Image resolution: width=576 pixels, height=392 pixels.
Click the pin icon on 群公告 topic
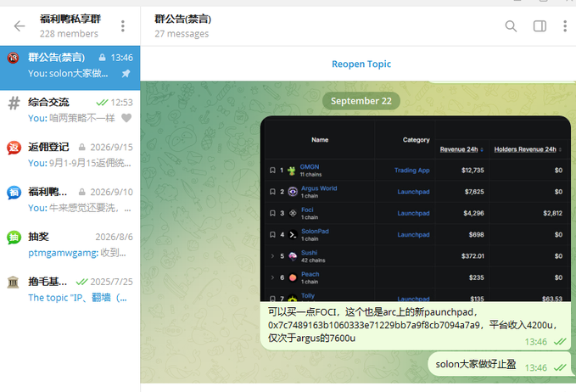pos(126,74)
